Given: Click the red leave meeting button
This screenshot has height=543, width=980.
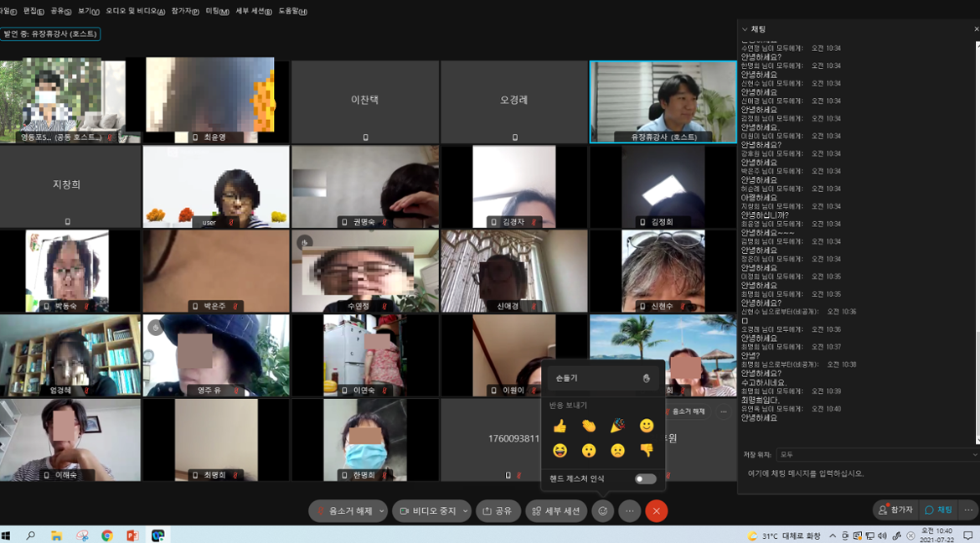Looking at the screenshot, I should (657, 511).
